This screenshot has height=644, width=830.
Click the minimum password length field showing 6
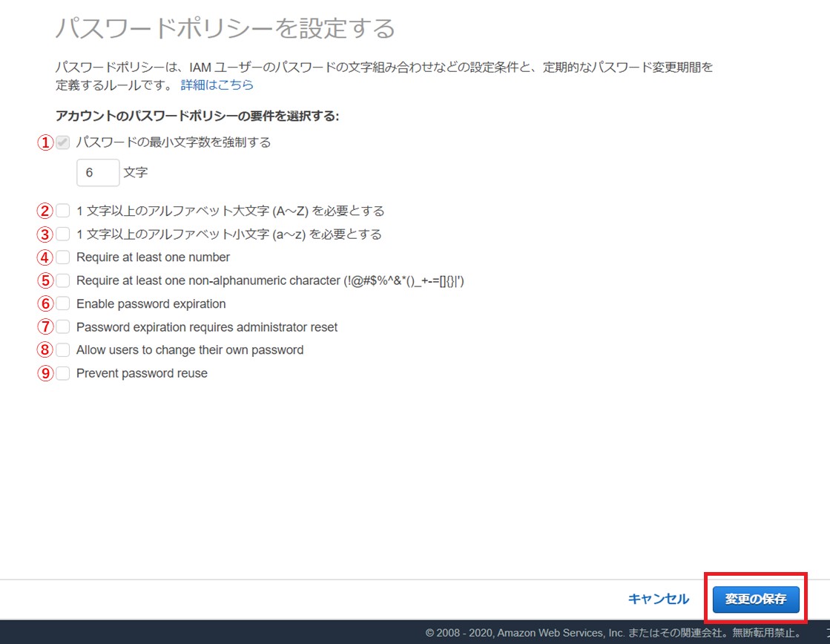pos(98,173)
